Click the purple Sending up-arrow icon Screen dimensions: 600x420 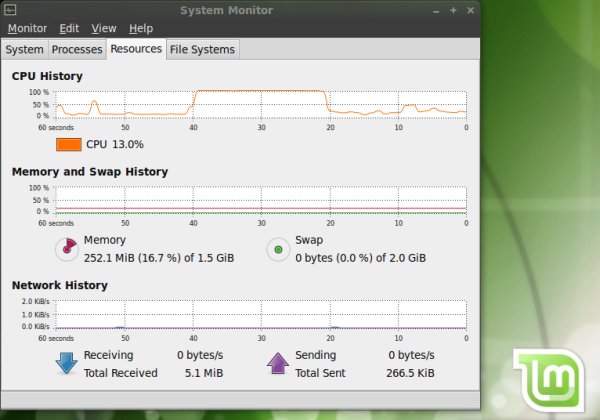click(277, 363)
